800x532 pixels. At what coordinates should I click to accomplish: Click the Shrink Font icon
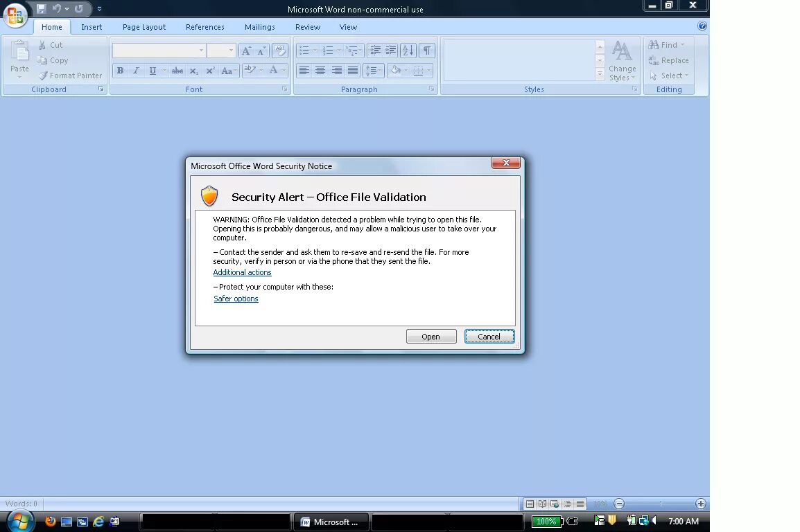coord(261,51)
